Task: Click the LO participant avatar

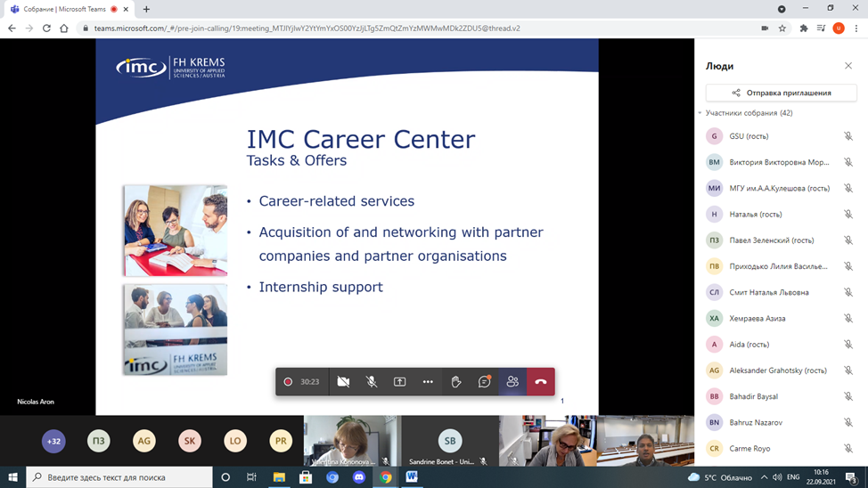Action: pos(235,441)
